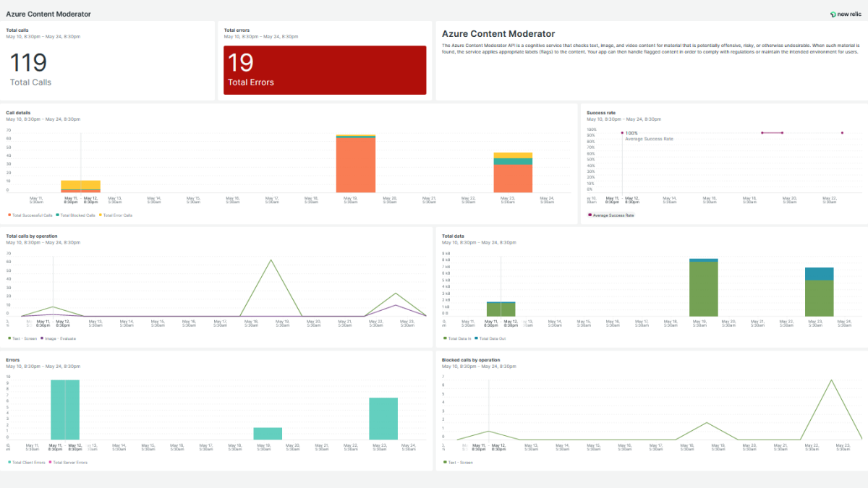Image resolution: width=868 pixels, height=488 pixels.
Task: Select the Total errors widget title
Action: [x=236, y=30]
